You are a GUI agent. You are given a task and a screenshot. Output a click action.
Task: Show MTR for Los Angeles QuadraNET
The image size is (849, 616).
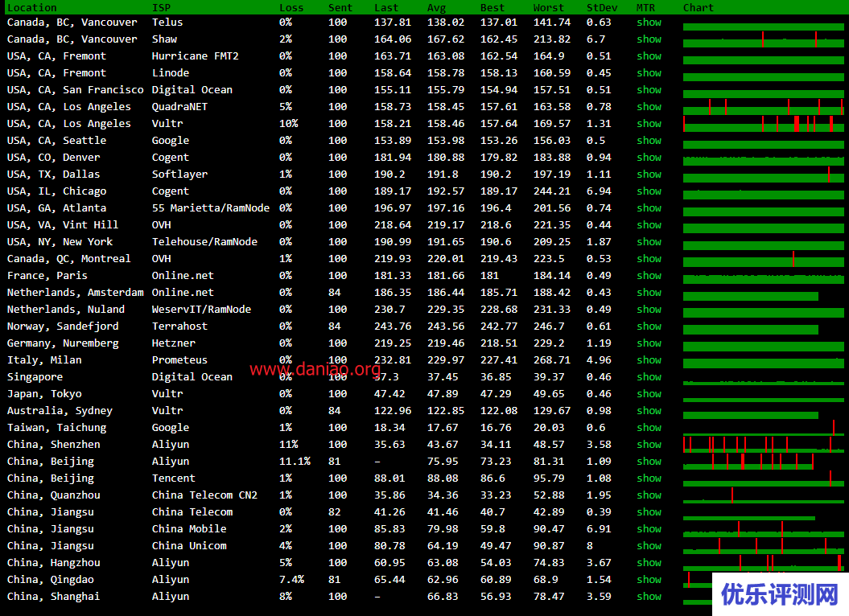pyautogui.click(x=649, y=107)
